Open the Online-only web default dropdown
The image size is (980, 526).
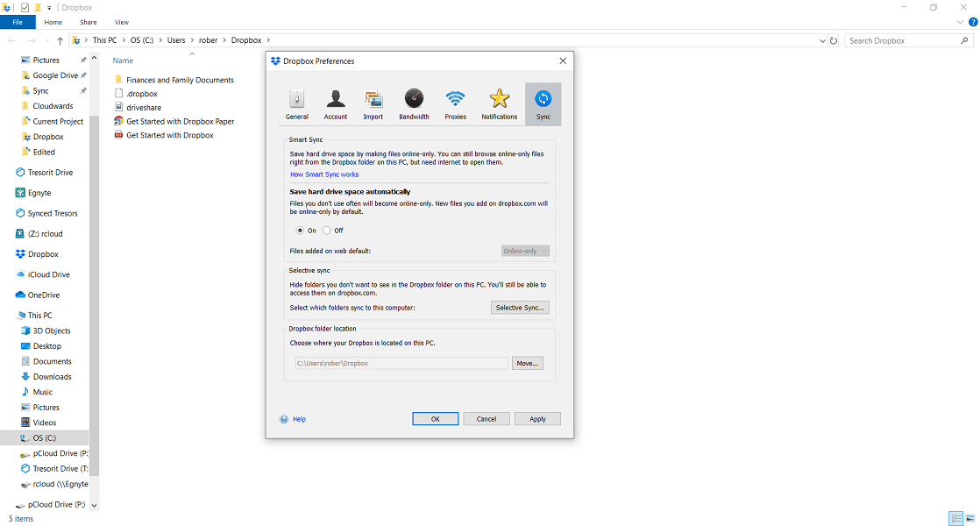tap(525, 251)
